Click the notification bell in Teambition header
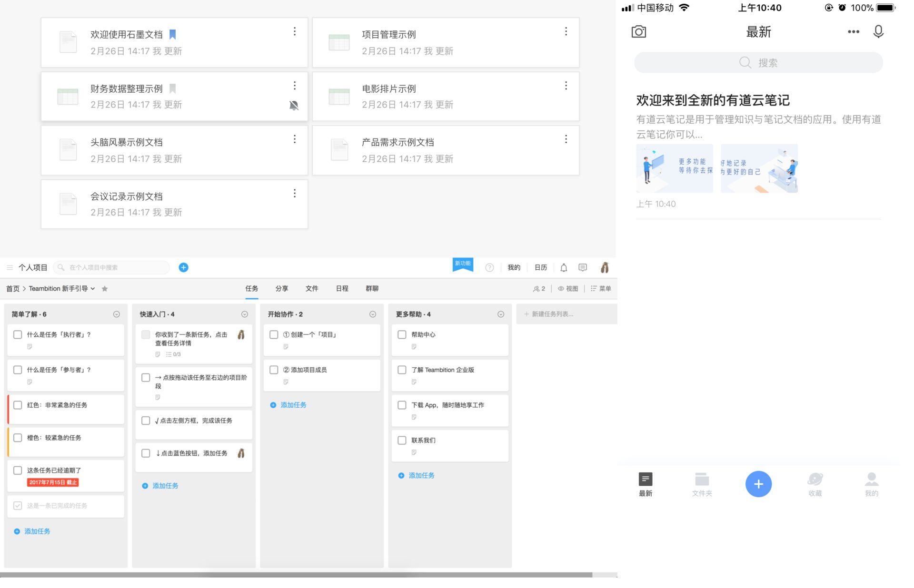The width and height of the screenshot is (914, 588). point(564,267)
